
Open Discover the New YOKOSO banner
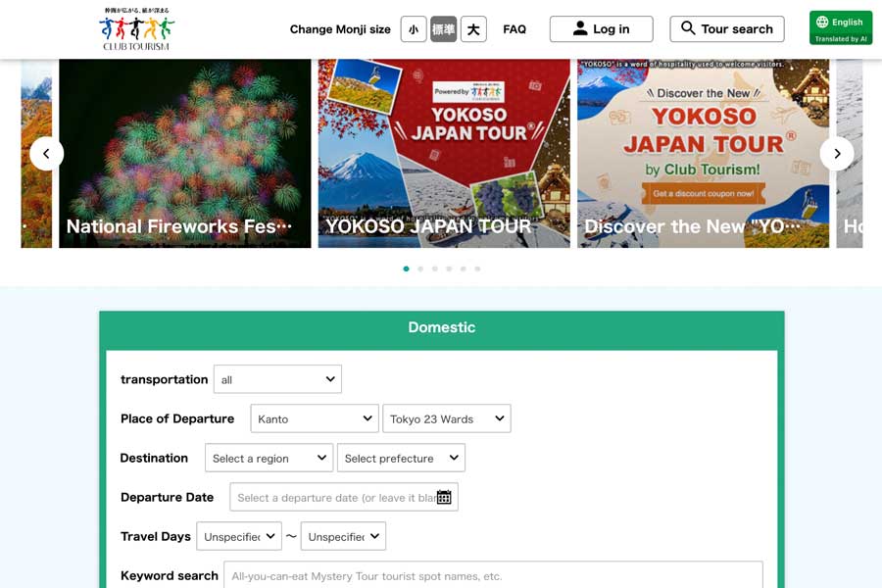pyautogui.click(x=703, y=153)
